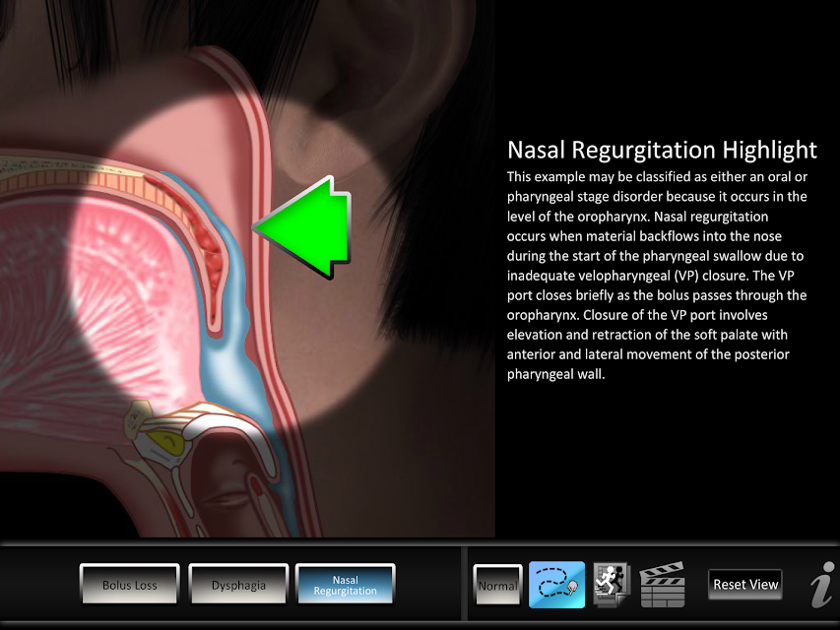Click the Reset View button
The width and height of the screenshot is (840, 630).
[x=745, y=585]
